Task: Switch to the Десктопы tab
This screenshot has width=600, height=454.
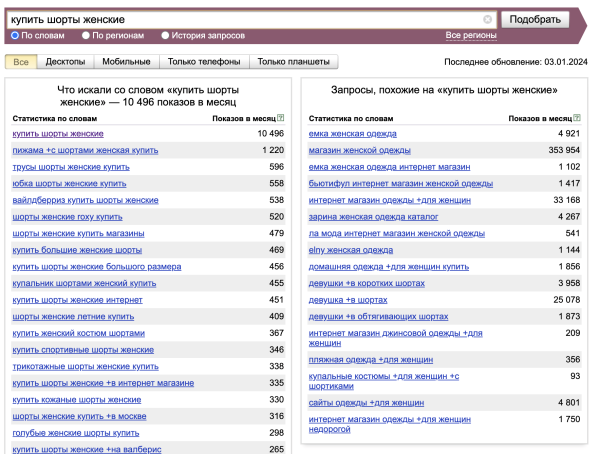Action: pyautogui.click(x=66, y=62)
